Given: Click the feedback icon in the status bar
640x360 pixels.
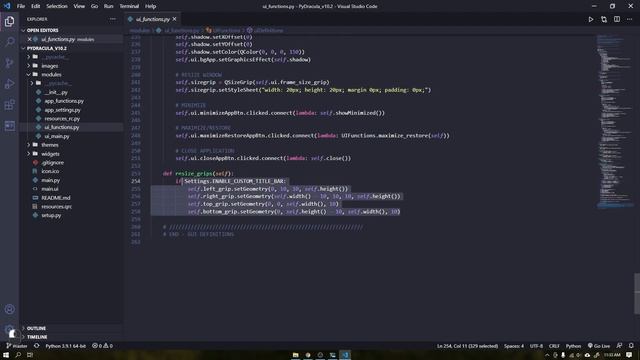Looking at the screenshot, I should point(620,346).
